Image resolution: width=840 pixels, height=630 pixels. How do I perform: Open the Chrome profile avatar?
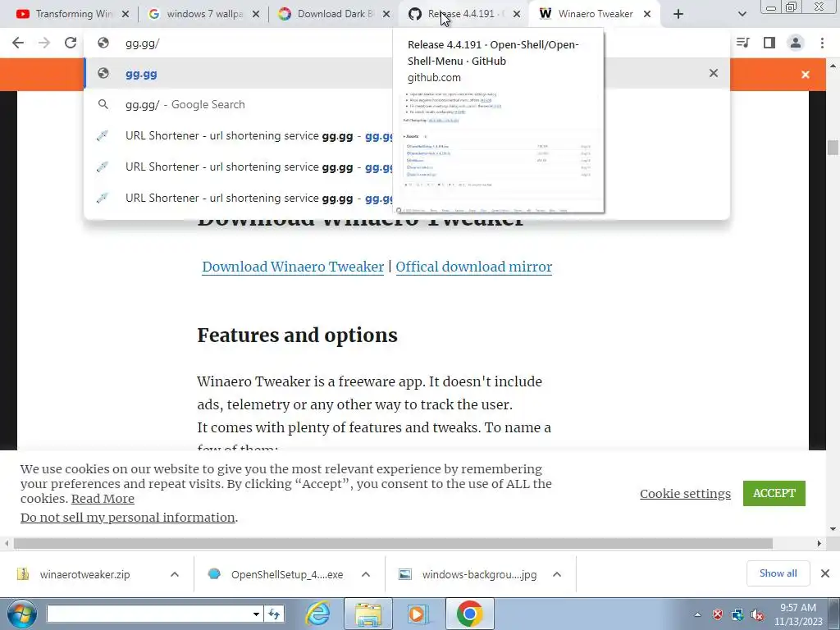(x=796, y=43)
